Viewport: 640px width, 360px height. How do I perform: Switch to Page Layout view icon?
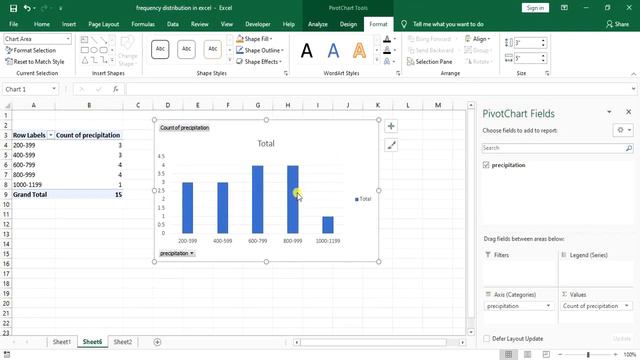point(527,354)
